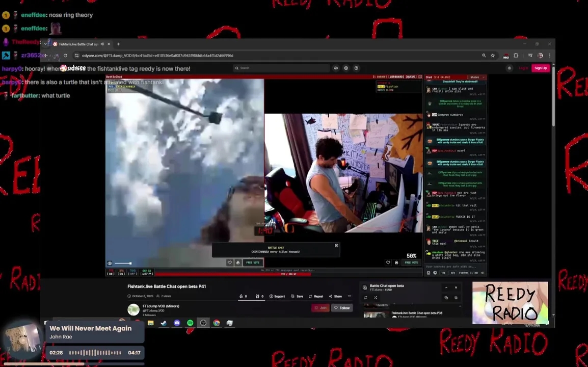Like the left stream with heart icon

(229, 263)
